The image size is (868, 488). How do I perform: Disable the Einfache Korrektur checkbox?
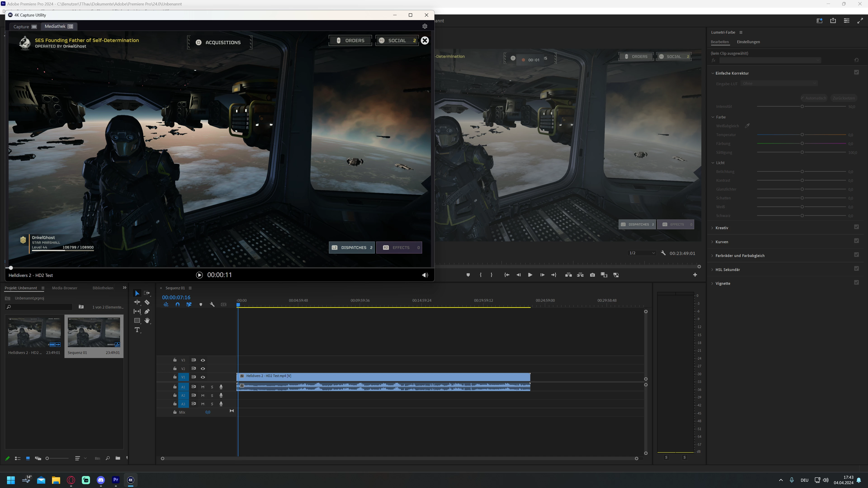(x=856, y=72)
